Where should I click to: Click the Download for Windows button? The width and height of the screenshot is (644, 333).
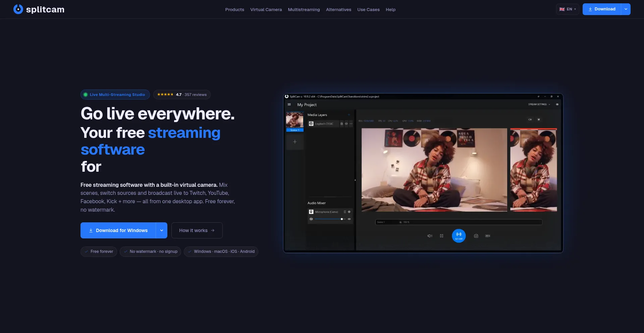coord(118,230)
